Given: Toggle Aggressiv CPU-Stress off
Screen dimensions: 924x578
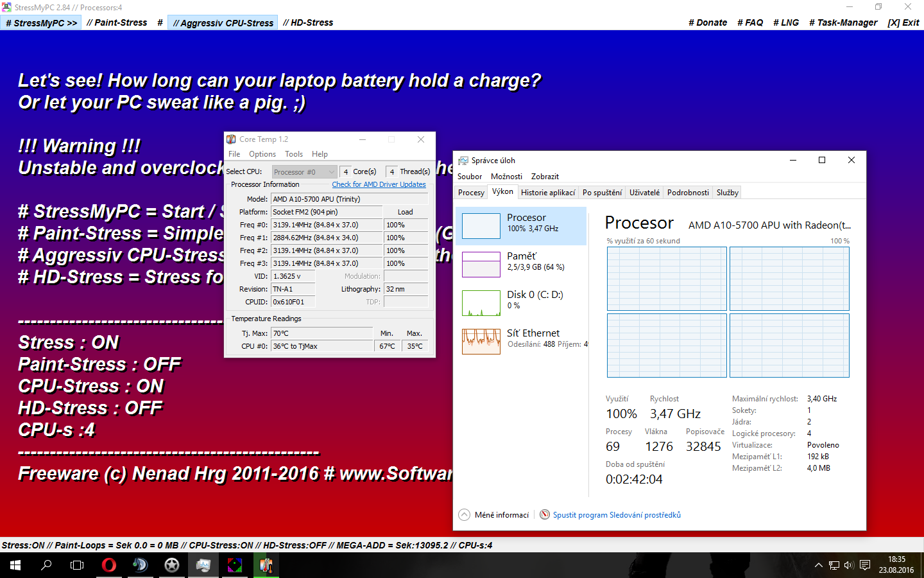Looking at the screenshot, I should (x=223, y=22).
